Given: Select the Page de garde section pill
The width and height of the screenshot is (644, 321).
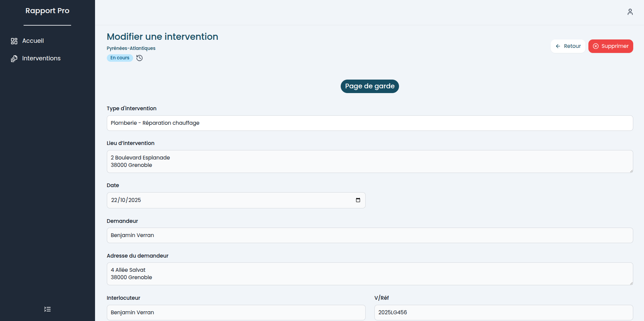Looking at the screenshot, I should tap(370, 86).
